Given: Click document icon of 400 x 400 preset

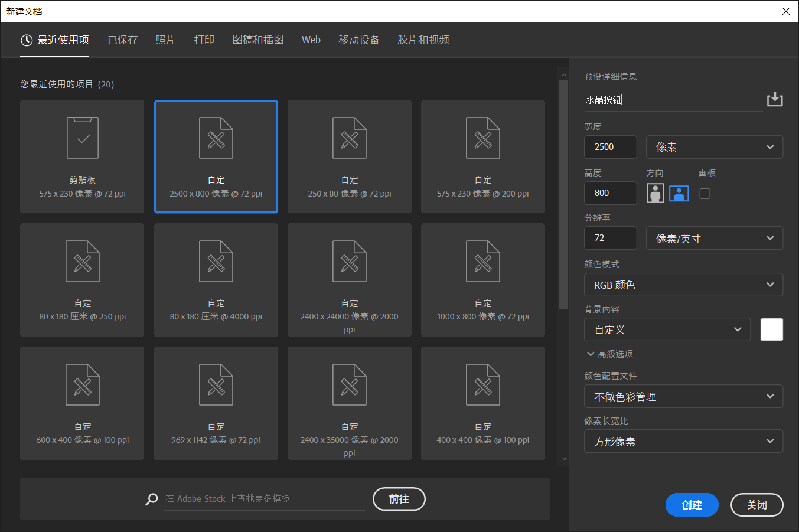Looking at the screenshot, I should pyautogui.click(x=483, y=384).
